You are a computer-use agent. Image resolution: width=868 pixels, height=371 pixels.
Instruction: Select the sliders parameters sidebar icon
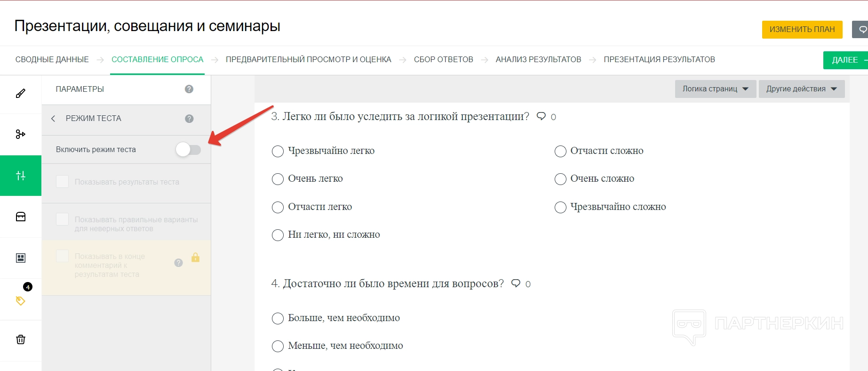pyautogui.click(x=21, y=176)
